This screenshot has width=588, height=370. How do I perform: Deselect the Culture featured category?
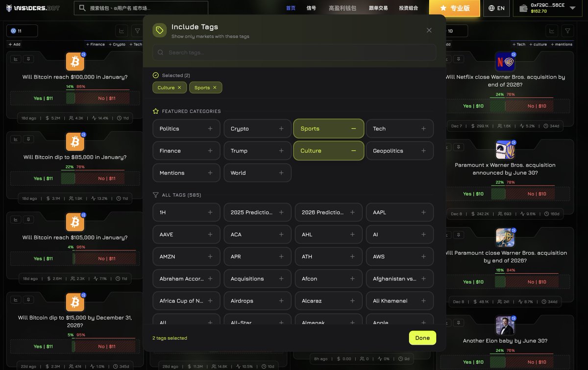(328, 151)
